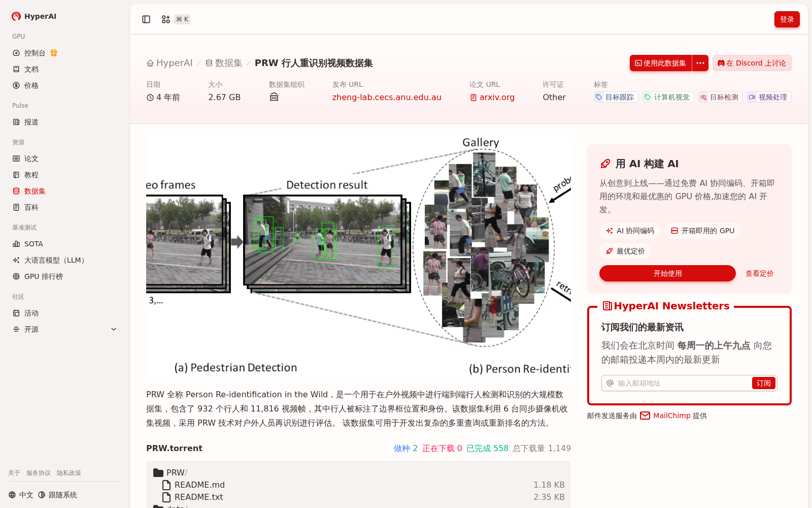Click the 登录 login button
The width and height of the screenshot is (812, 508).
pos(787,19)
